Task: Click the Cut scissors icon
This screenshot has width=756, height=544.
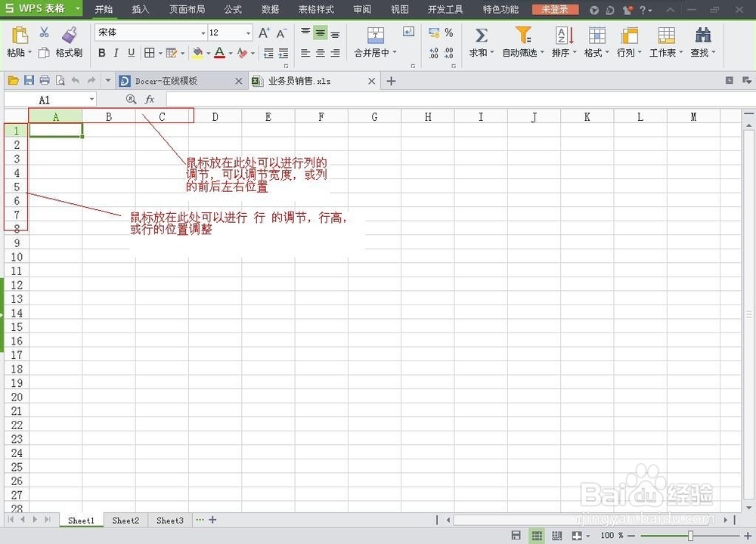Action: pos(44,32)
